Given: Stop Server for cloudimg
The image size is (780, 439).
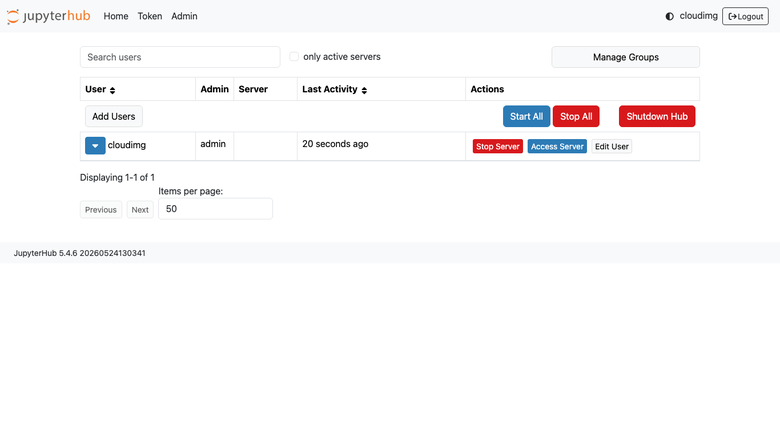Looking at the screenshot, I should 497,147.
